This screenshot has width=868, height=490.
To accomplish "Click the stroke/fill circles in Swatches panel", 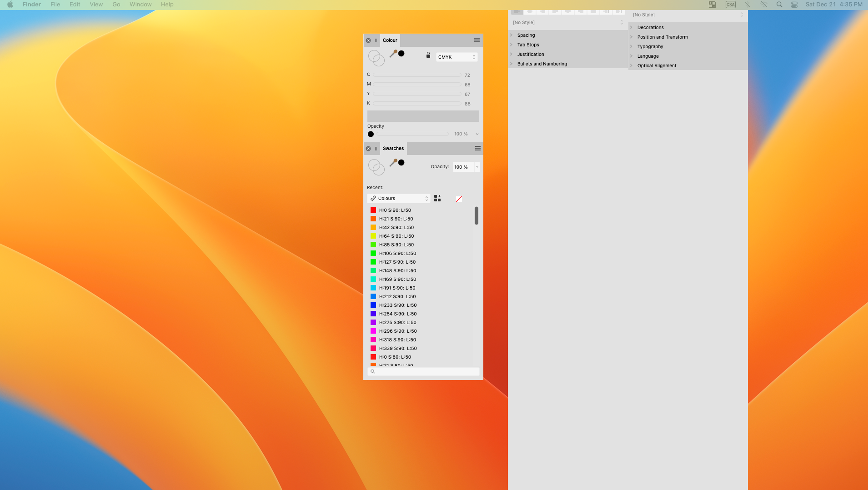I will click(x=376, y=167).
